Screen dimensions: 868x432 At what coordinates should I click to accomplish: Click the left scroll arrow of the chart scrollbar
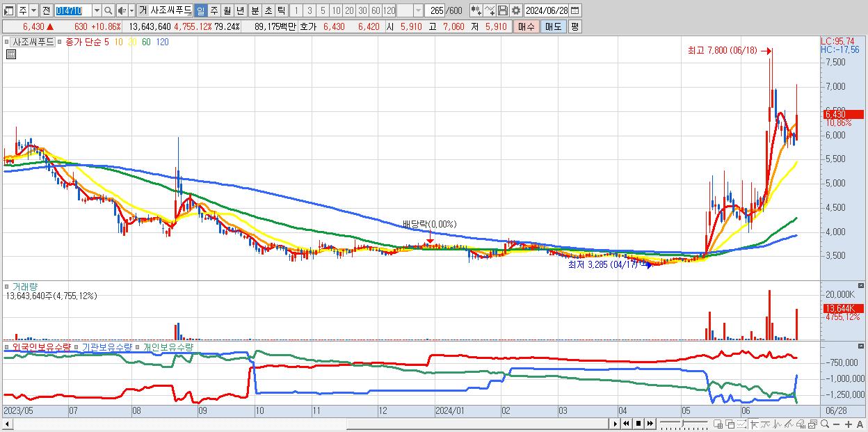8,424
